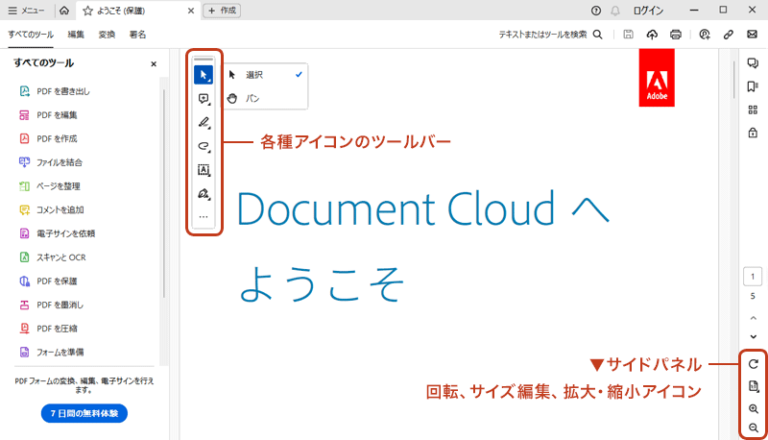Go to previous page with up chevron
Viewport: 768px width, 440px height.
click(753, 318)
